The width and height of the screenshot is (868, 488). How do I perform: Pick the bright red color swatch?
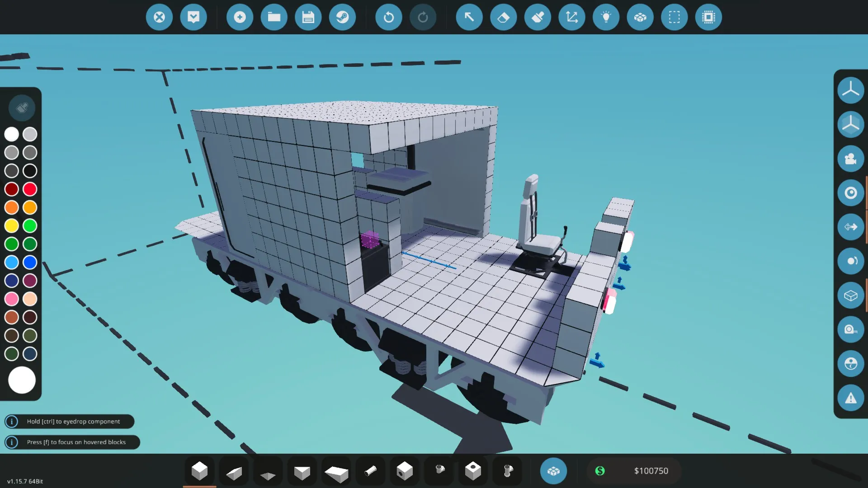click(x=30, y=189)
